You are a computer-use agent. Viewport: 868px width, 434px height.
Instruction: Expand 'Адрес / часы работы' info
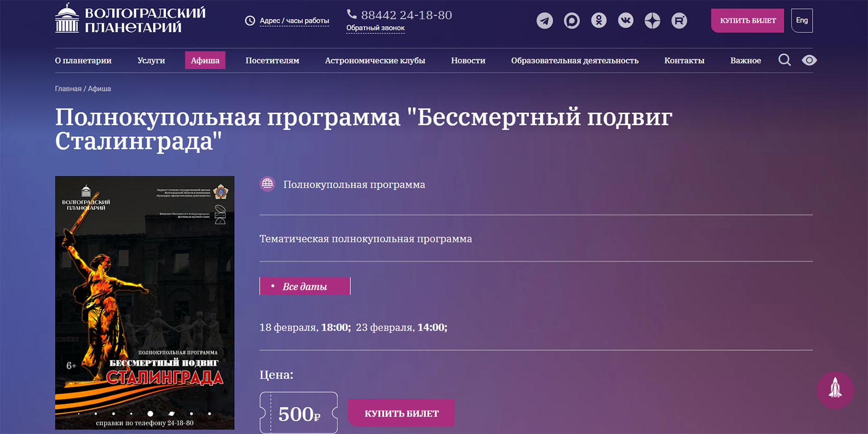[x=294, y=21]
